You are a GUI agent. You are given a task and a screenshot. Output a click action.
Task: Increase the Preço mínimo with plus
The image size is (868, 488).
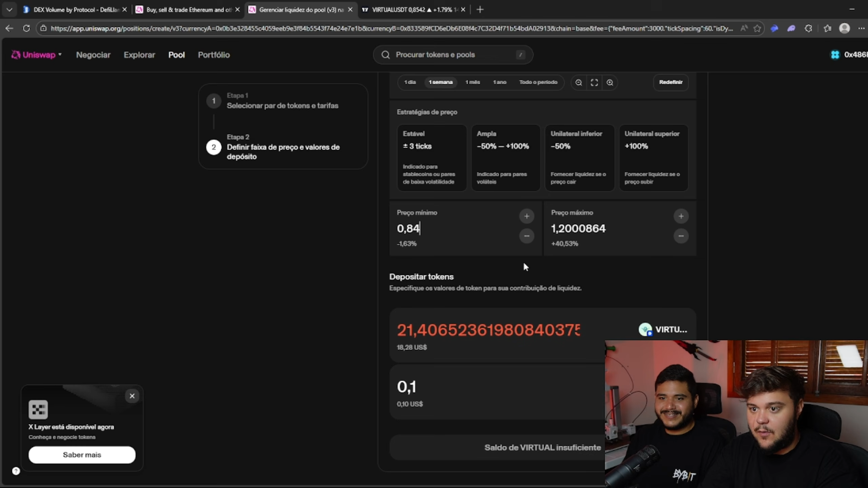tap(527, 216)
